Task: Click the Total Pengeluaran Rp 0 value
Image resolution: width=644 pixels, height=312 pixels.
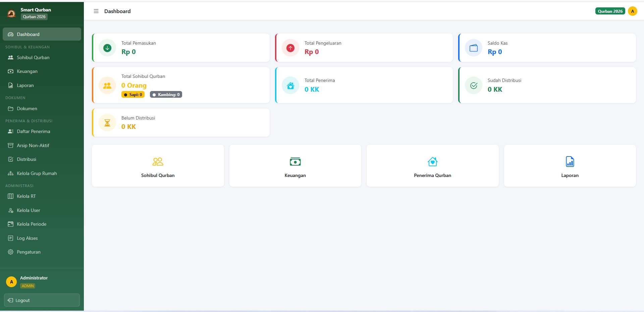Action: coord(312,52)
